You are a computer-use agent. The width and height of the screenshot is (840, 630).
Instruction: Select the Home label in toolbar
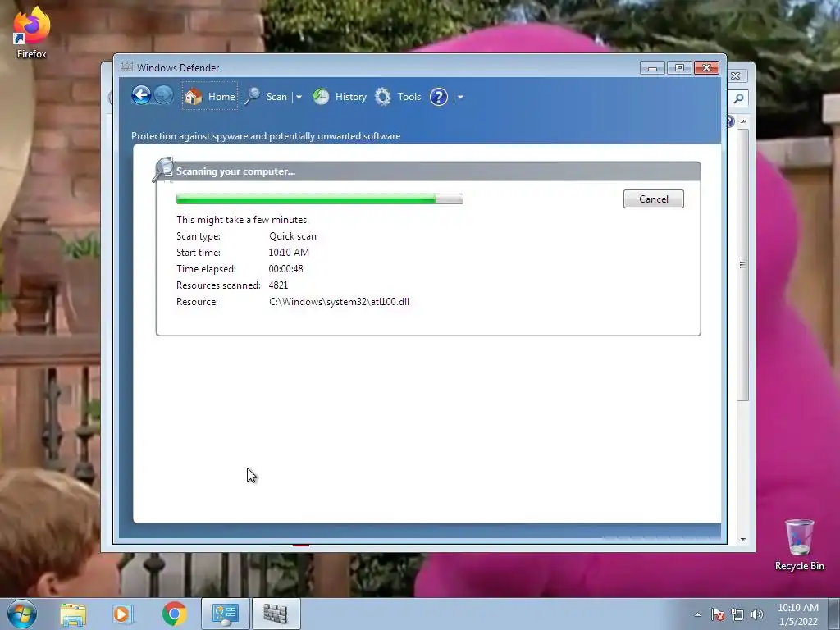point(221,97)
